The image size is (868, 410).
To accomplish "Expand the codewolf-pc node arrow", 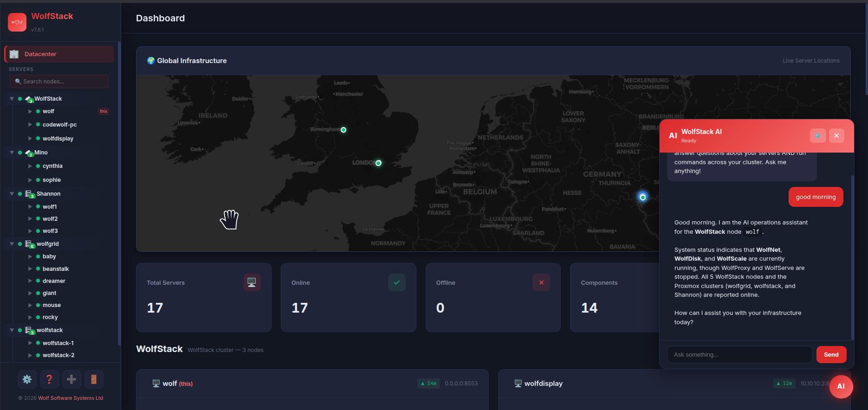I will 30,125.
